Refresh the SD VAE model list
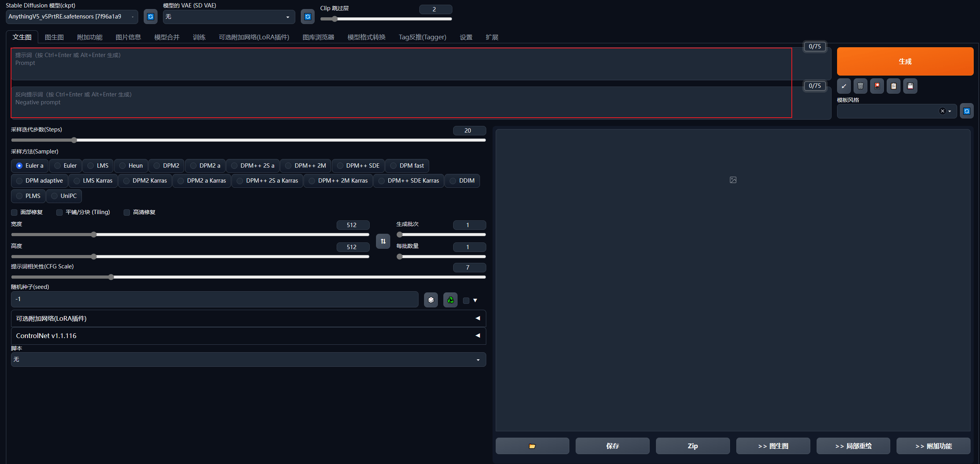Screen dimensions: 980x464 point(308,17)
